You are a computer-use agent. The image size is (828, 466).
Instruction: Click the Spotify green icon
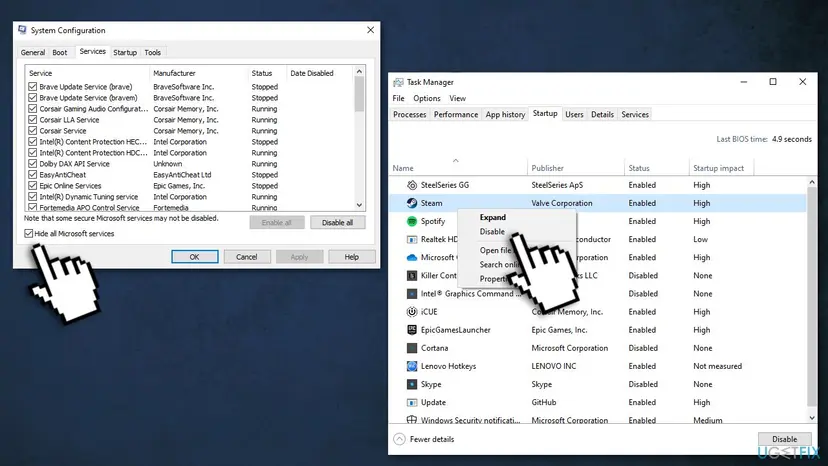coord(412,221)
